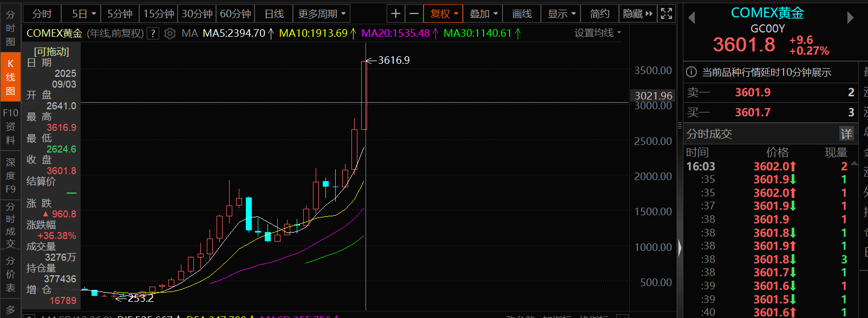
Task: Select 5分钟 period
Action: (120, 14)
